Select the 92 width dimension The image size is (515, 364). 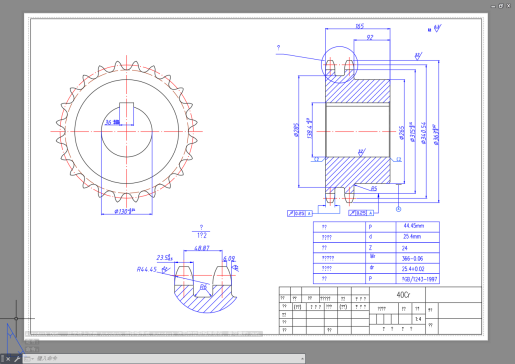[x=370, y=37]
